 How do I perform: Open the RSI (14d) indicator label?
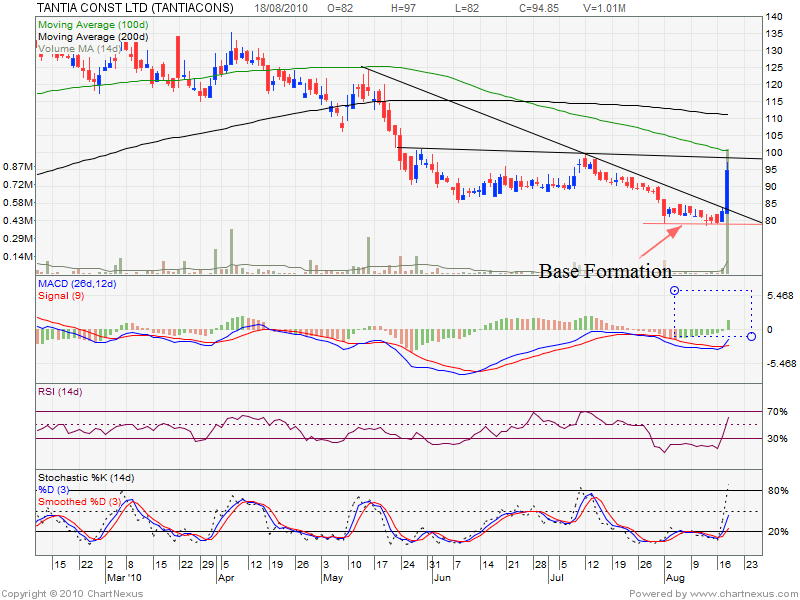57,393
